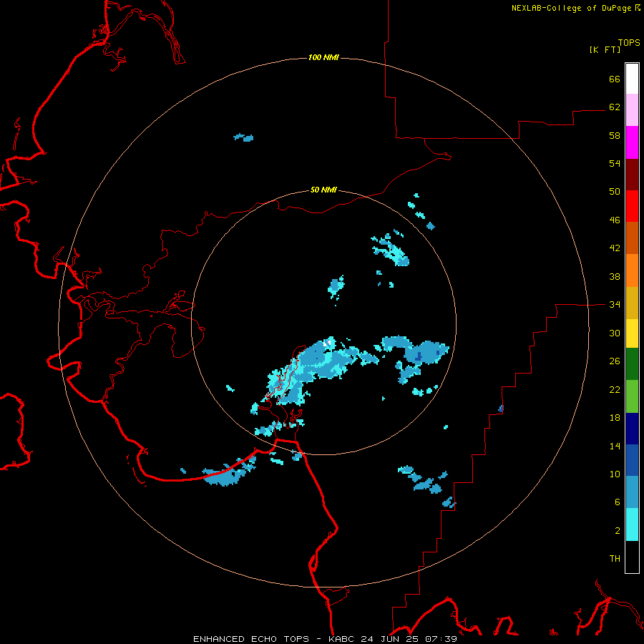This screenshot has height=644, width=644.
Task: Click the dark orange legend swatch
Action: tap(632, 238)
